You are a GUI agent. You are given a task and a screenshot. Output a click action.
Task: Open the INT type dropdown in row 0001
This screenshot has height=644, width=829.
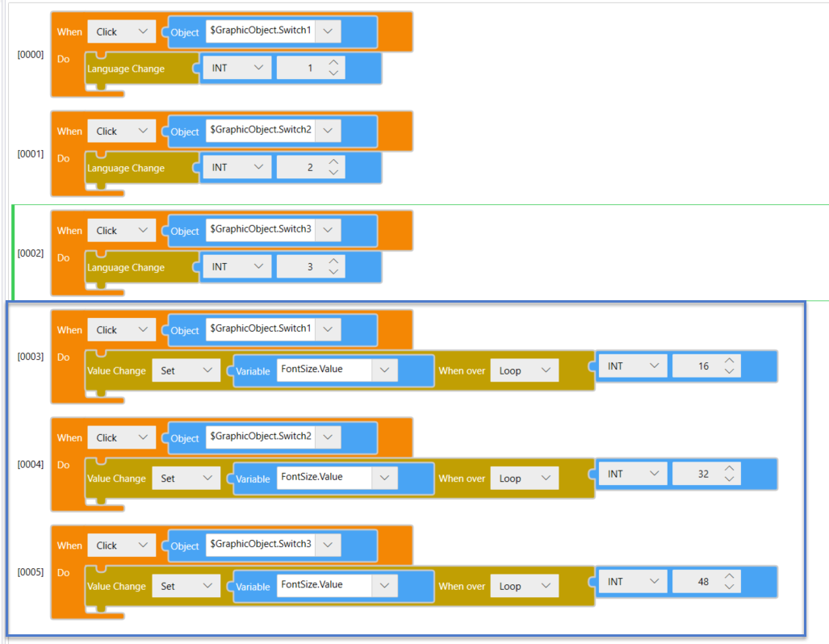(x=237, y=167)
